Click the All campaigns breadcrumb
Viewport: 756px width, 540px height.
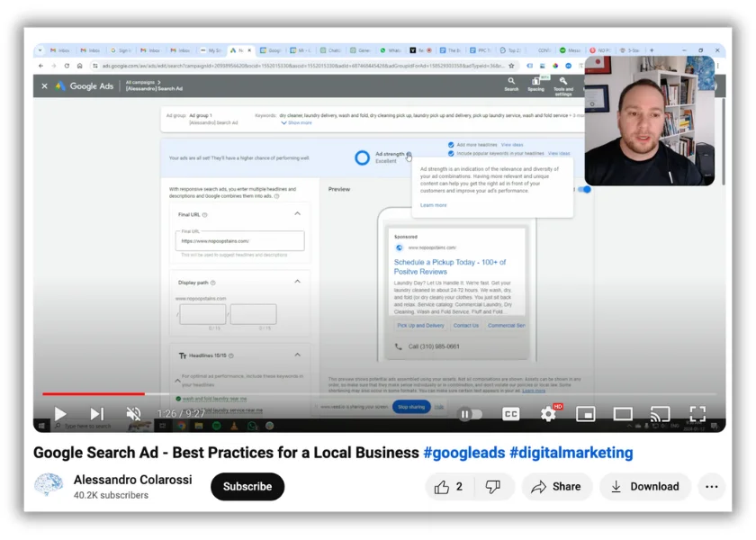140,83
